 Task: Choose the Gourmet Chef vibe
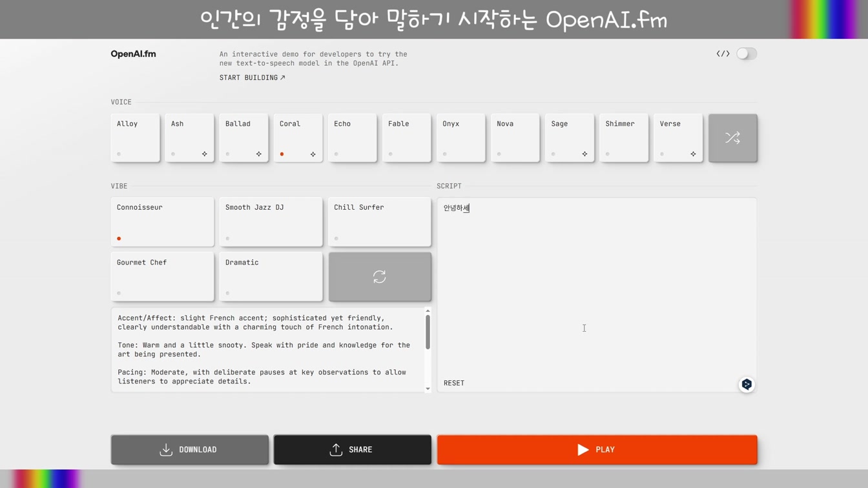click(162, 277)
